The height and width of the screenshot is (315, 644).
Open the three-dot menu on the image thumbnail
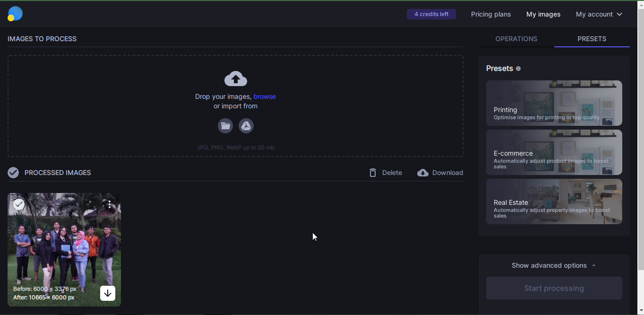click(110, 204)
